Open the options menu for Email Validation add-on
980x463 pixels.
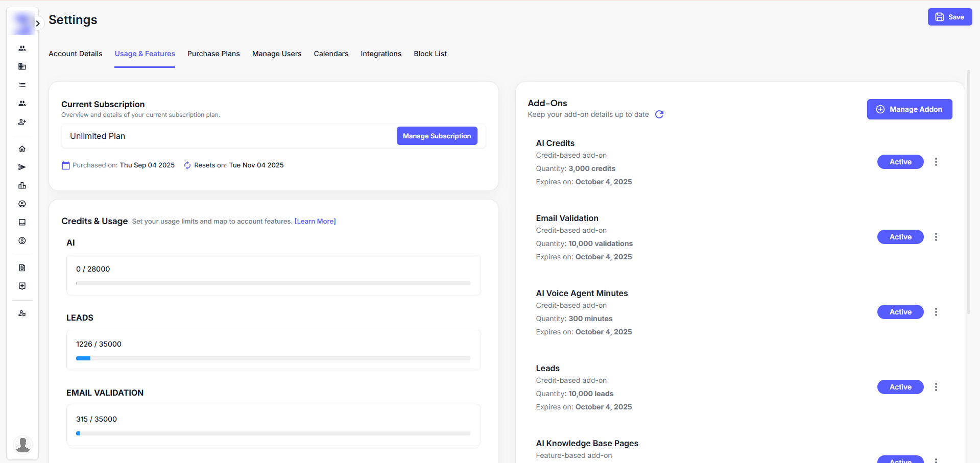click(x=936, y=237)
